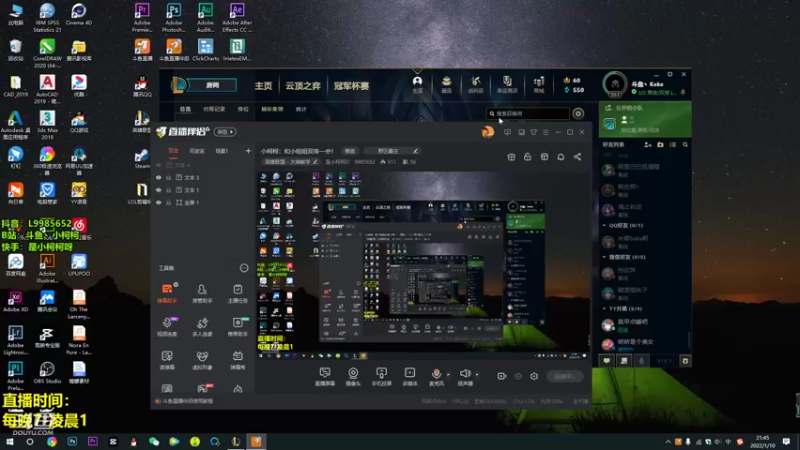
Task: Edit the 英雄联盟 stream category tag
Action: tap(291, 162)
